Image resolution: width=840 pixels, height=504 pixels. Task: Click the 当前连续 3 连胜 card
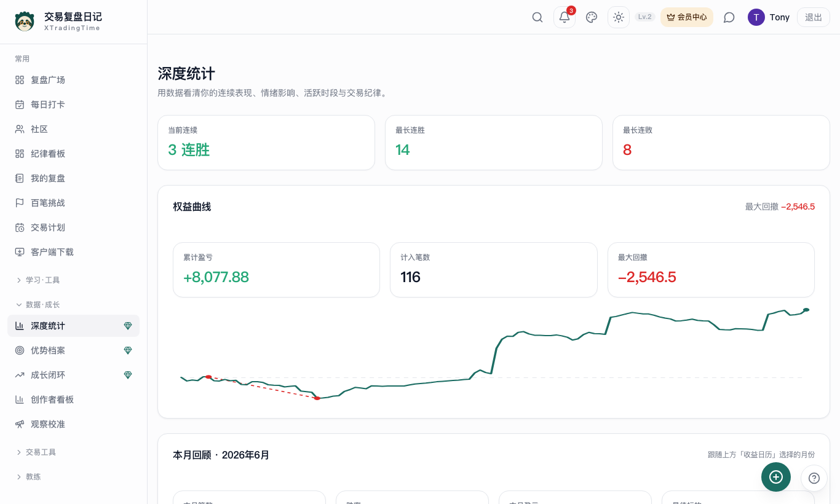(266, 143)
